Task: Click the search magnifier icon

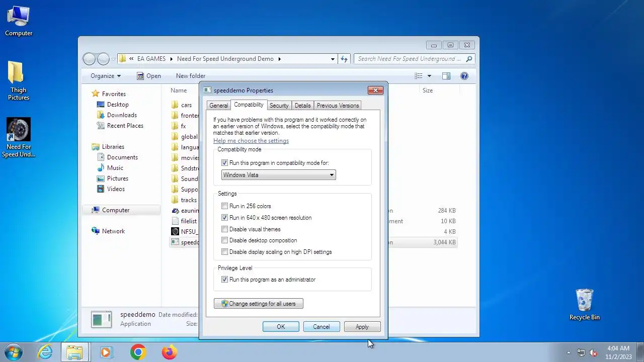Action: coord(469,59)
